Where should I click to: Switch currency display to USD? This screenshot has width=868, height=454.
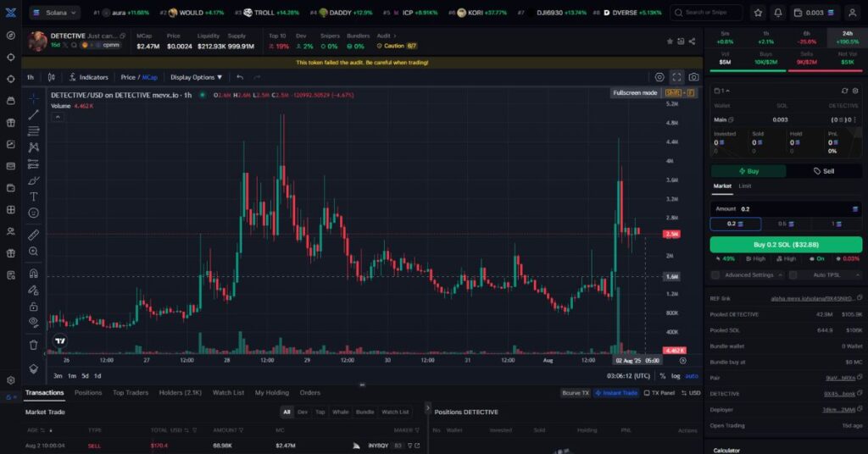(x=691, y=393)
